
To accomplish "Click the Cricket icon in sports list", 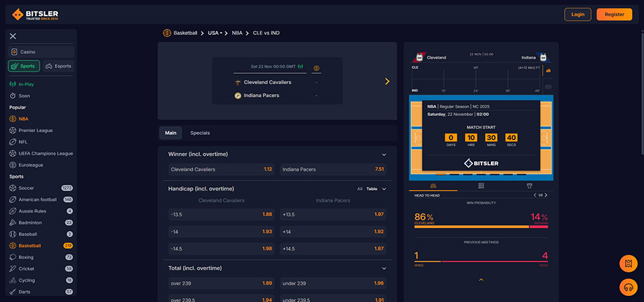I will [x=13, y=268].
